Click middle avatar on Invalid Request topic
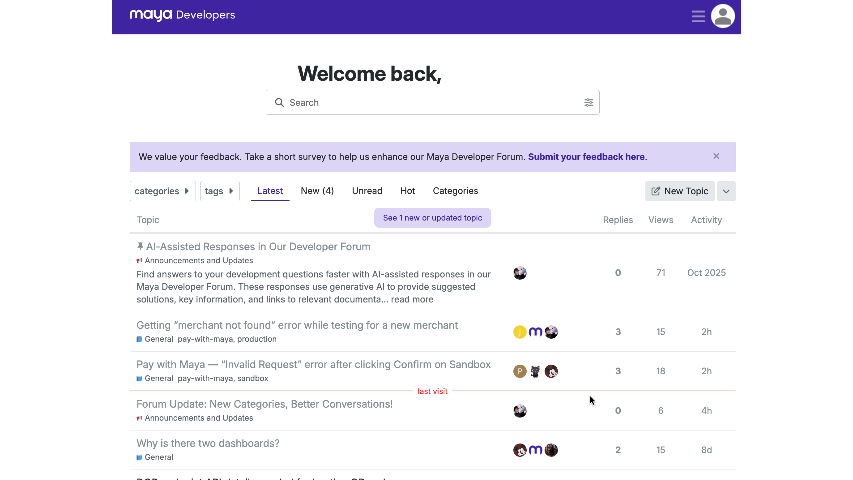Image resolution: width=853 pixels, height=480 pixels. 535,371
